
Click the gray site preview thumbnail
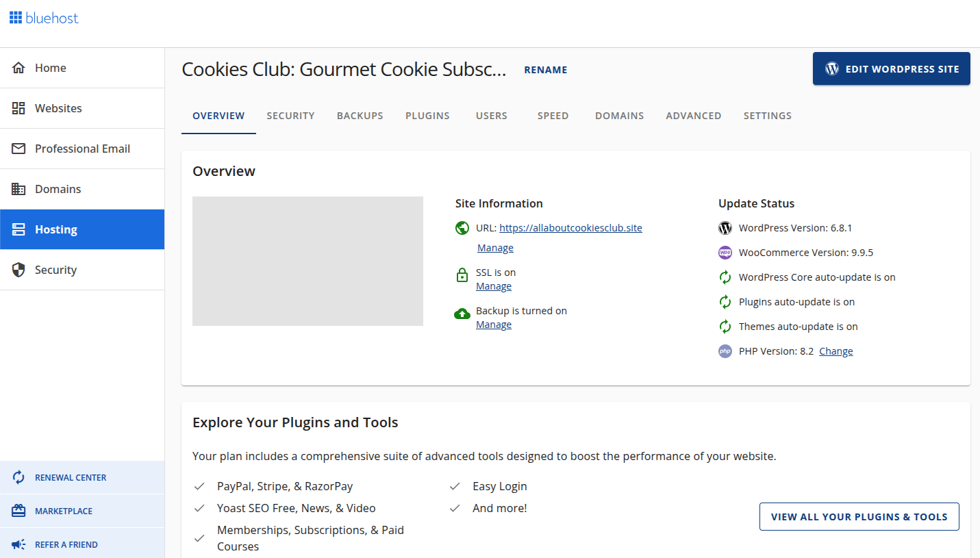pos(307,261)
